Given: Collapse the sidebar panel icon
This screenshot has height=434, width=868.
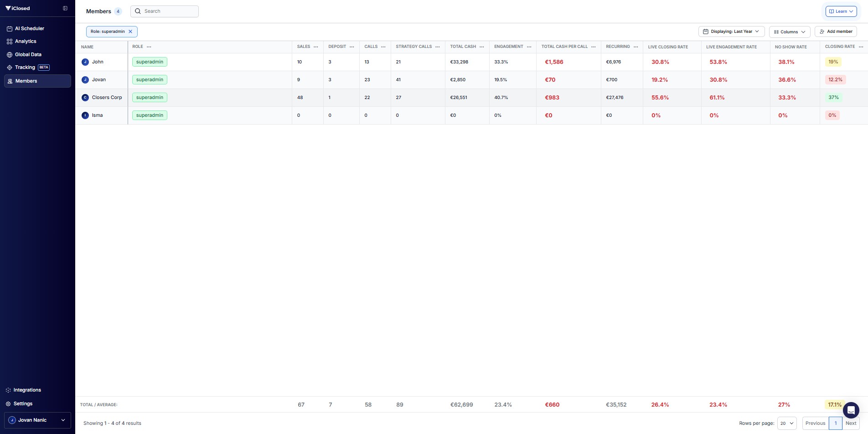Looking at the screenshot, I should point(65,8).
